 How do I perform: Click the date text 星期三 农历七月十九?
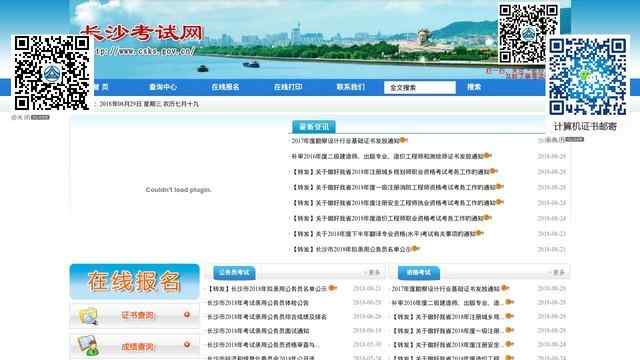pos(170,104)
